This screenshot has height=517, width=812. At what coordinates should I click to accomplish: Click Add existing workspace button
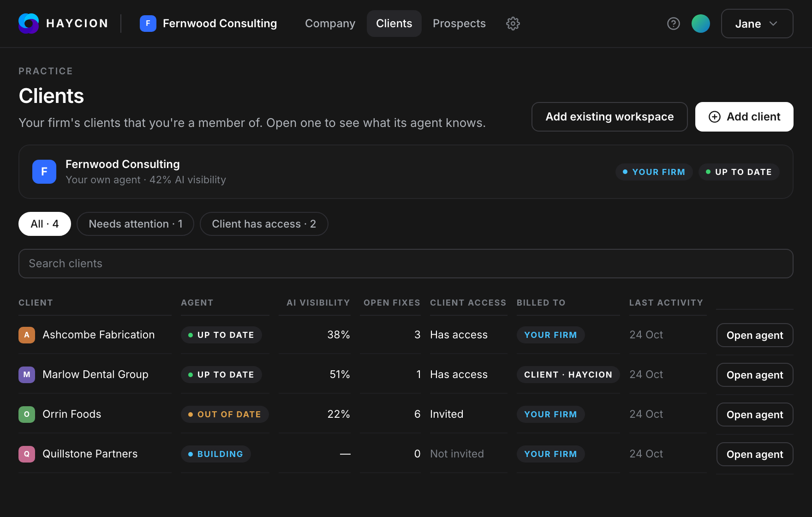click(609, 117)
